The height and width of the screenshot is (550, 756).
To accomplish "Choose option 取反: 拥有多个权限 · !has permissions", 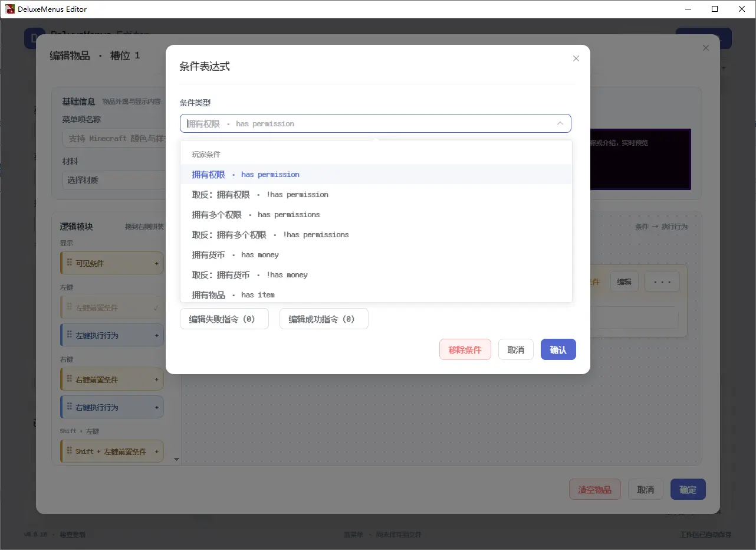I will click(x=376, y=235).
